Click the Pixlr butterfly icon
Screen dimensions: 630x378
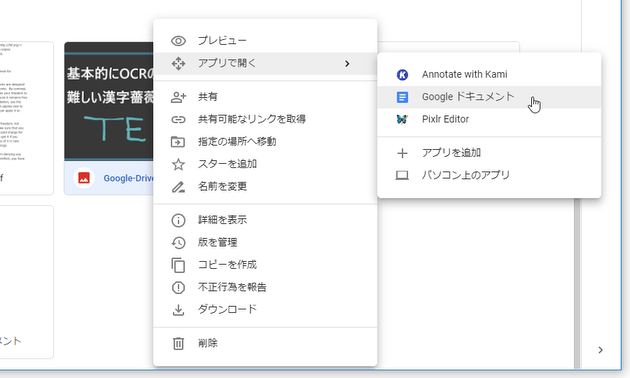point(402,119)
